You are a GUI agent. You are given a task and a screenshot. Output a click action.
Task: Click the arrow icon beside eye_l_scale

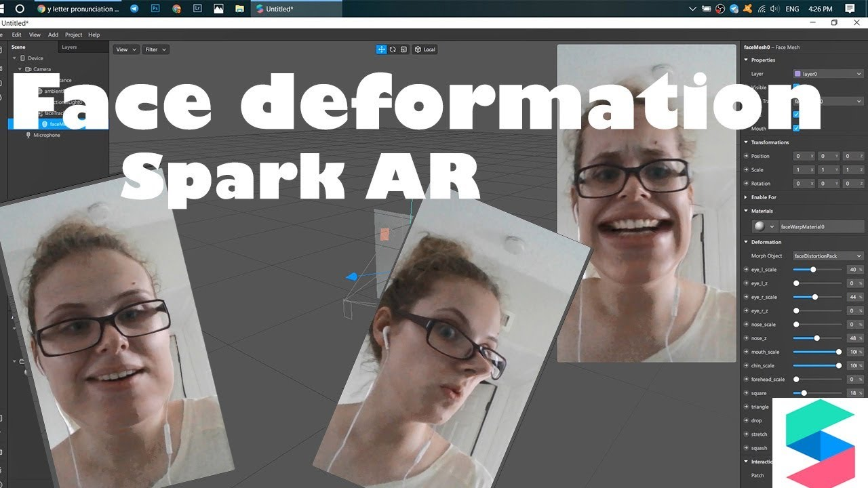click(x=747, y=270)
